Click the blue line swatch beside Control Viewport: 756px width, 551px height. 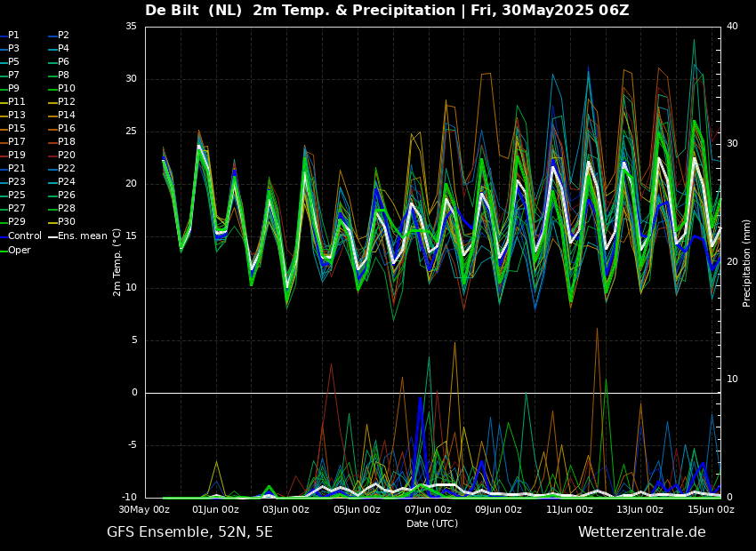tap(4, 236)
